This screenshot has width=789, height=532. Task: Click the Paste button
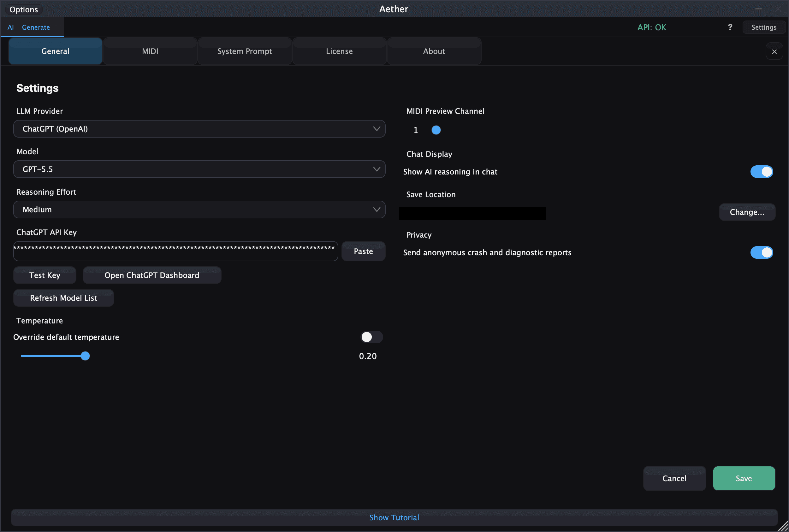364,251
